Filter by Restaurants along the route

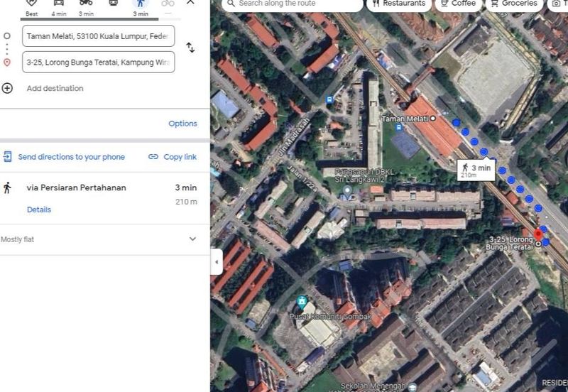click(x=399, y=4)
